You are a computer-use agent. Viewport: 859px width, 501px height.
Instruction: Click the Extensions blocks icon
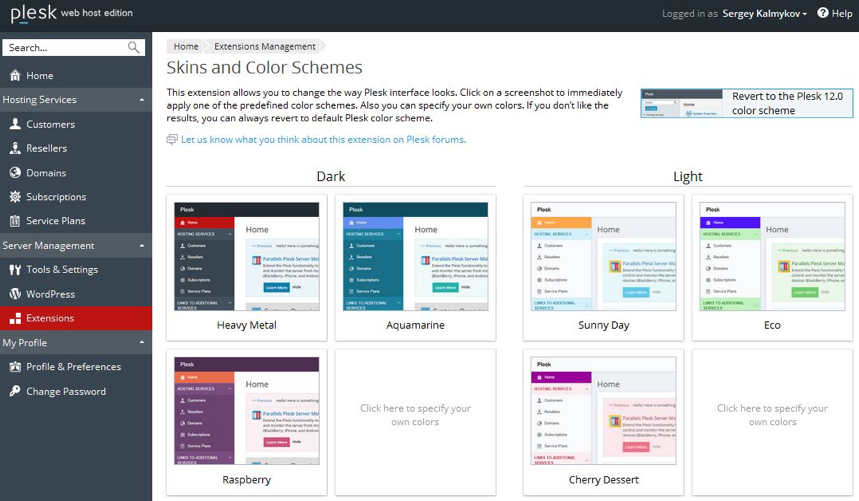15,318
